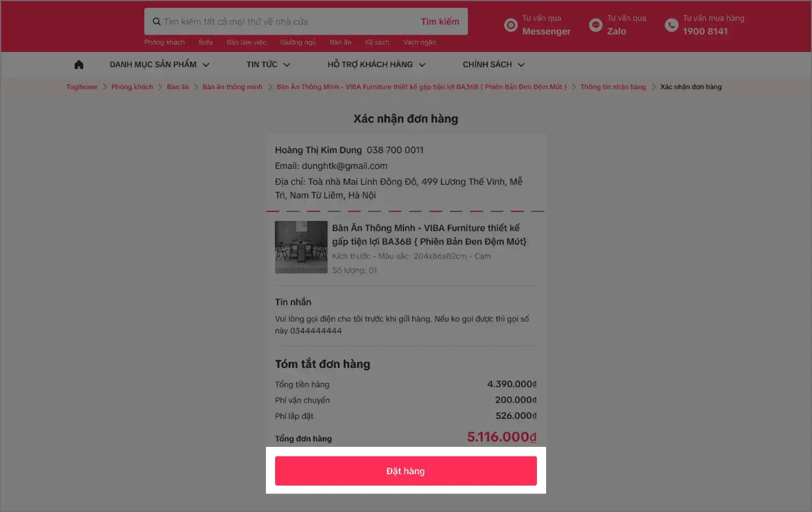This screenshot has height=512, width=812.
Task: Open Bàn ăn thông minh breadcrumb
Action: (x=232, y=87)
